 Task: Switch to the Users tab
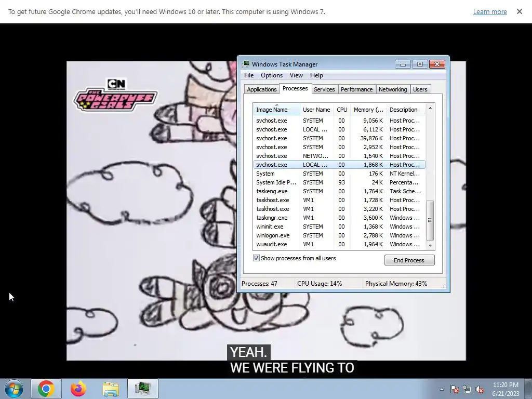420,89
